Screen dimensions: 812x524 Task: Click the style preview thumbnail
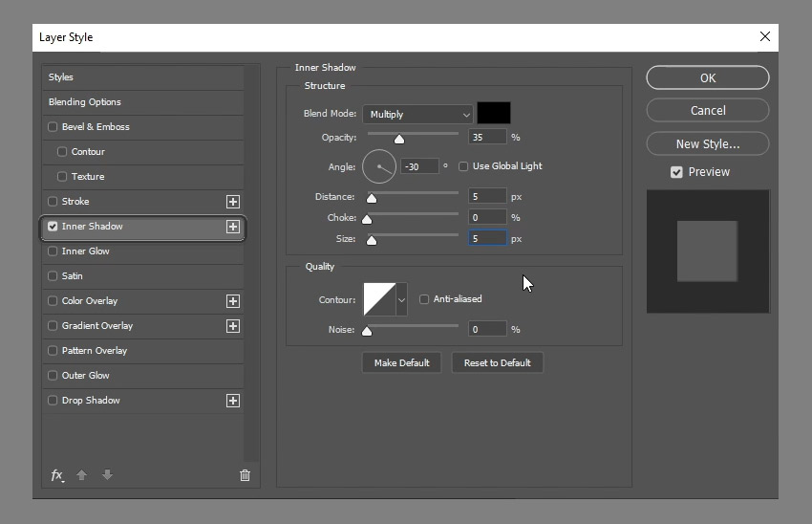[708, 251]
